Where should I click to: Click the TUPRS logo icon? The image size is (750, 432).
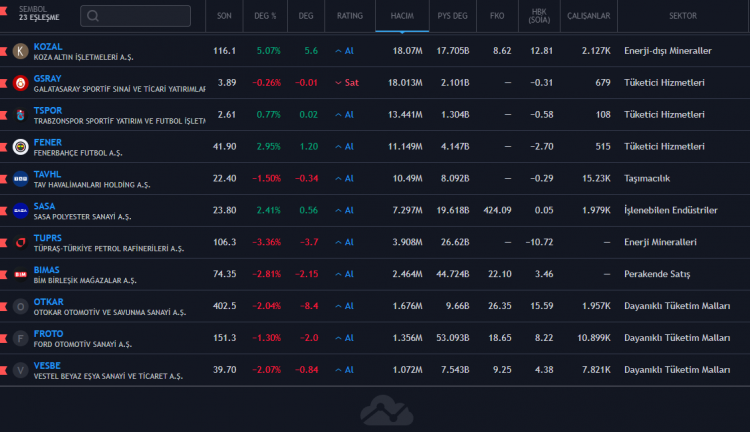pyautogui.click(x=20, y=242)
